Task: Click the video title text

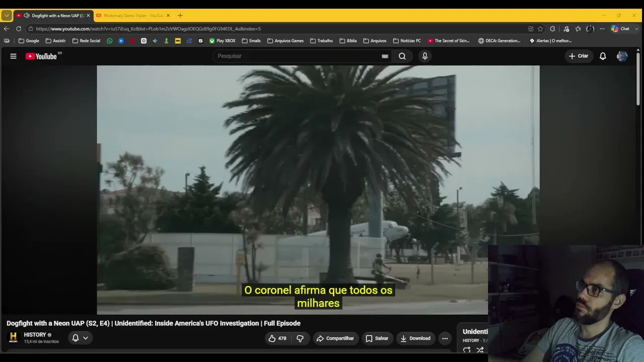Action: click(153, 323)
